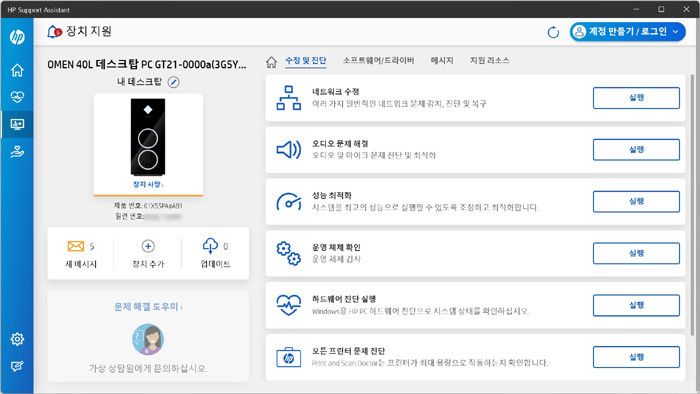Click the 가상 상담원에게 문의하십시오 text
700x394 pixels.
pos(148,369)
